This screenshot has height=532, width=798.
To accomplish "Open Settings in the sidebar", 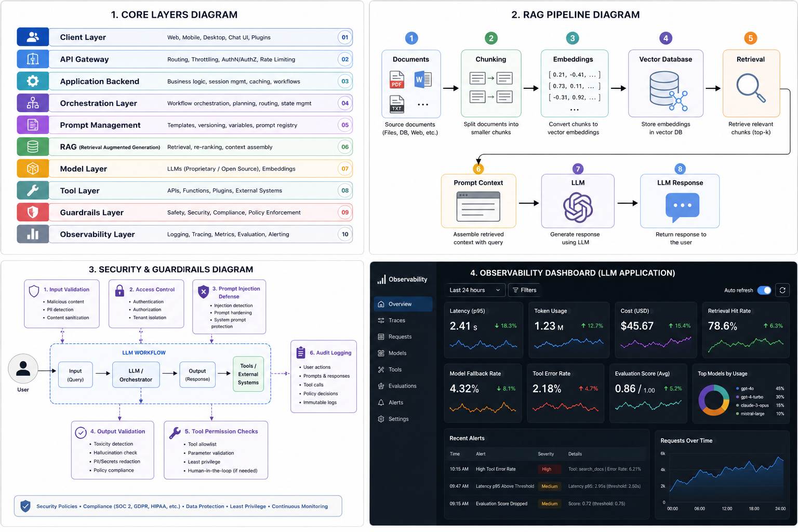I will click(x=403, y=419).
